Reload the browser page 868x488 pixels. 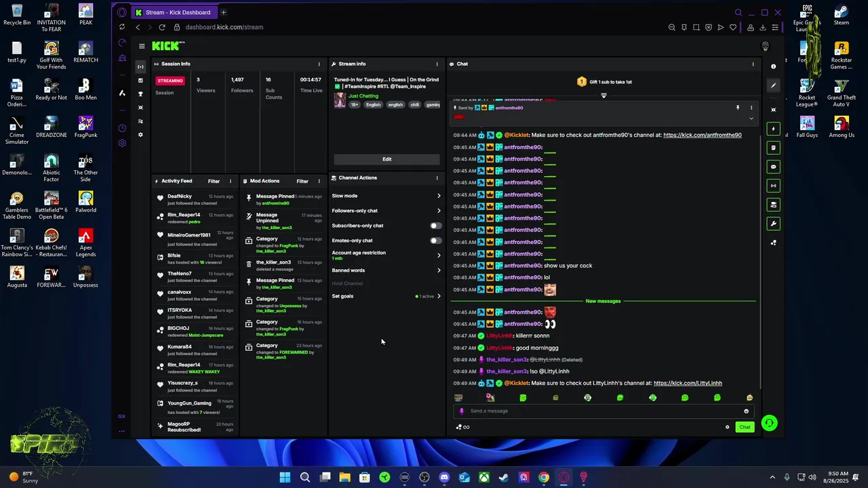162,27
